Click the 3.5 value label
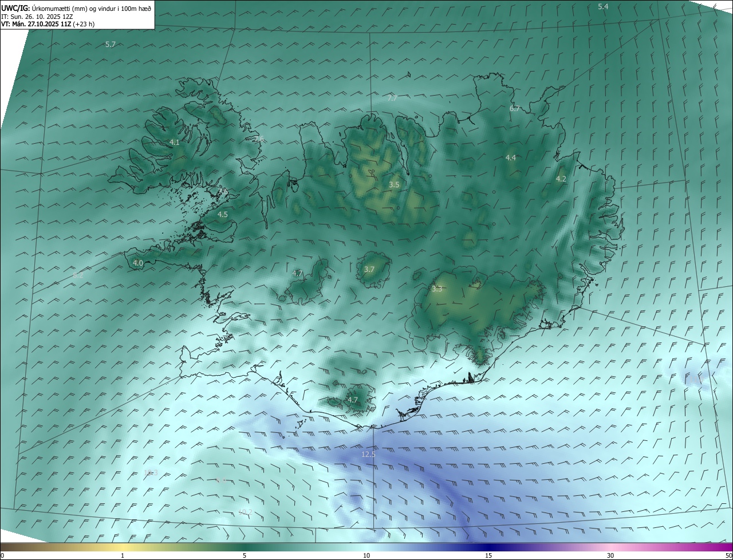Screen dimensions: 733x560 [x=394, y=184]
